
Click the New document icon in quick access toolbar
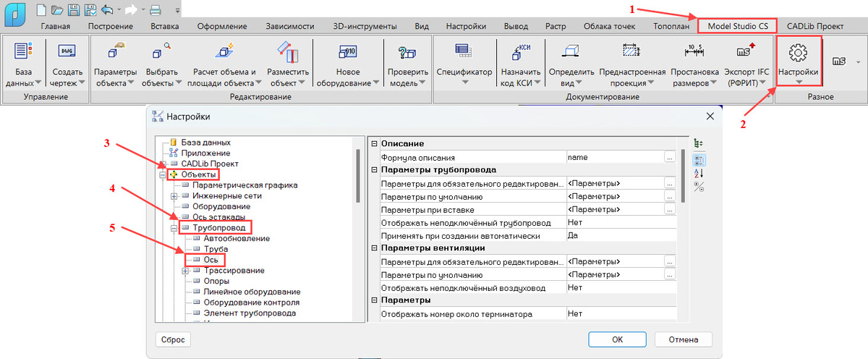pyautogui.click(x=41, y=9)
